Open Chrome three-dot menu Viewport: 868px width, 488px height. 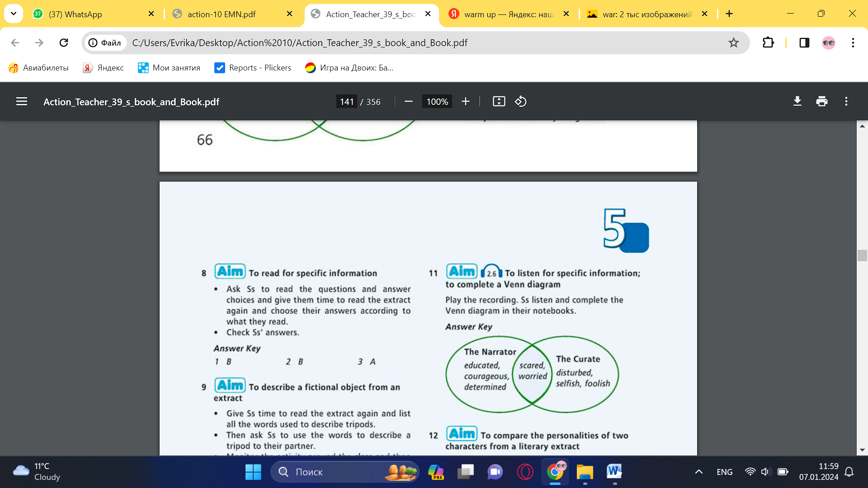[x=853, y=43]
